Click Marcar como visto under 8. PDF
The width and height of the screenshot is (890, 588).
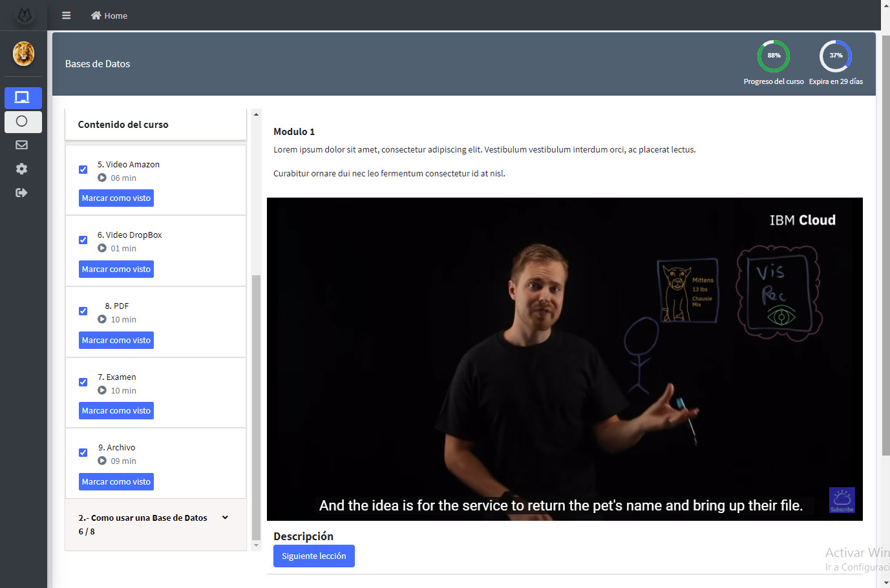click(116, 341)
